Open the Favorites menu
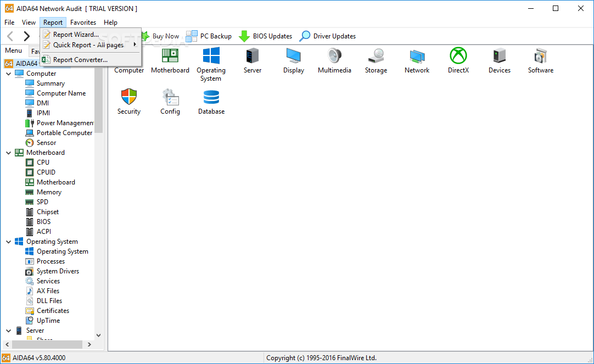The width and height of the screenshot is (594, 364). 83,23
